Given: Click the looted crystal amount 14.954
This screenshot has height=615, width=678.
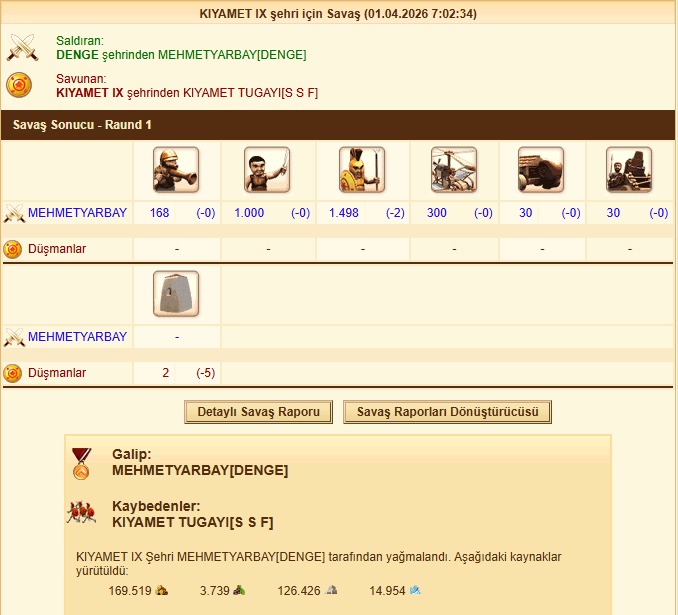Looking at the screenshot, I should click(387, 591).
